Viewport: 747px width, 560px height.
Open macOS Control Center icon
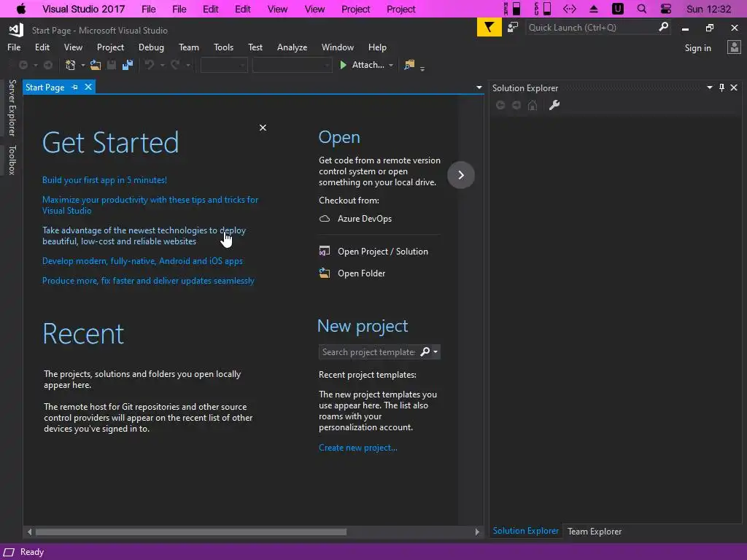pyautogui.click(x=666, y=9)
